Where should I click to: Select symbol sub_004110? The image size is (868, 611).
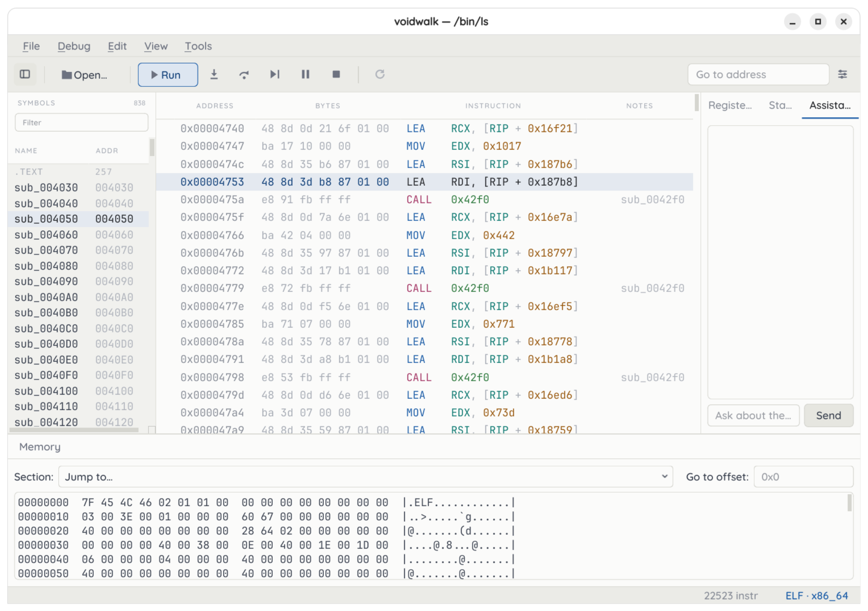pos(78,406)
